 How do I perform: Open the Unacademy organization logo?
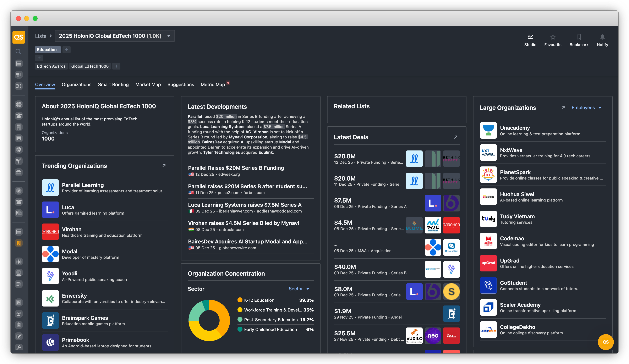tap(488, 130)
